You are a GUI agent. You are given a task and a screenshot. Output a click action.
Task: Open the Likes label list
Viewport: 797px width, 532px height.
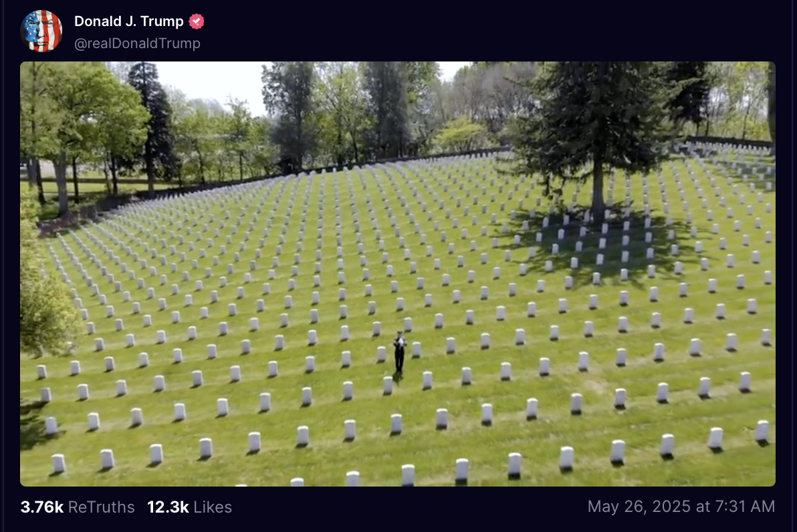pos(213,507)
